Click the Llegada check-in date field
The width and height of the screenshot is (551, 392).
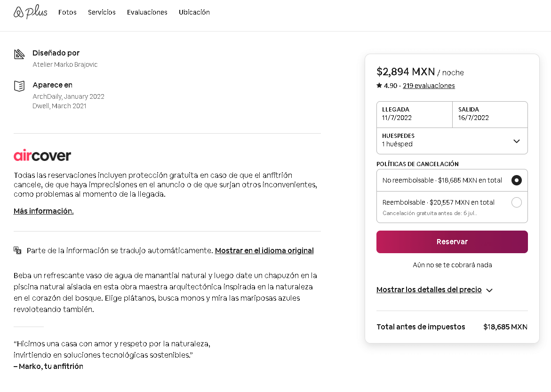coord(414,114)
